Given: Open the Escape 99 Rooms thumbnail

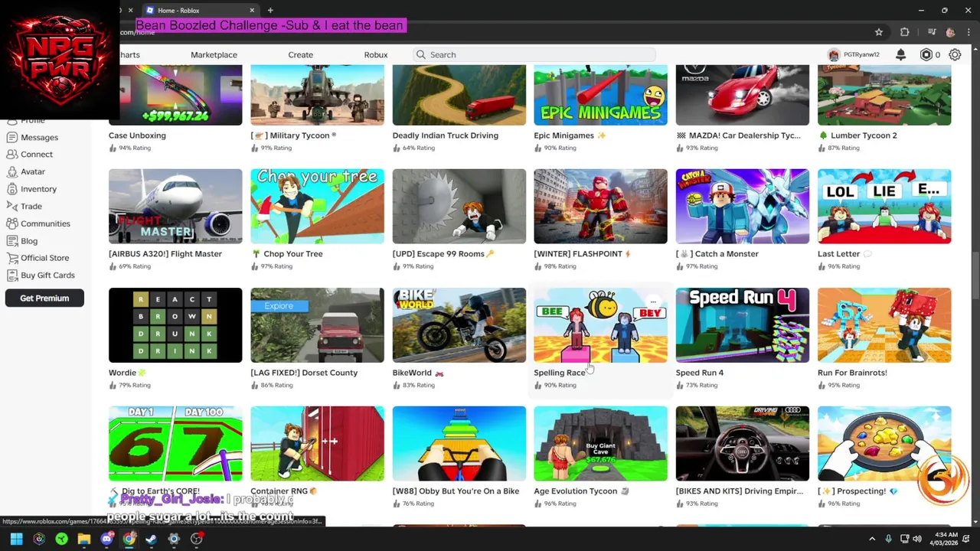Looking at the screenshot, I should (x=459, y=206).
